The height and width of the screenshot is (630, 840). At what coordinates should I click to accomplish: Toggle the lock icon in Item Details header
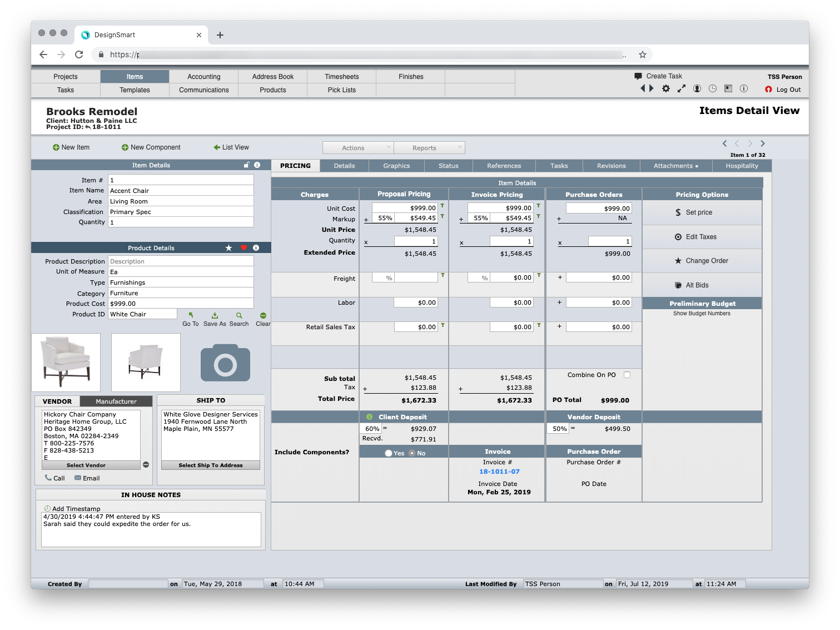pyautogui.click(x=247, y=165)
